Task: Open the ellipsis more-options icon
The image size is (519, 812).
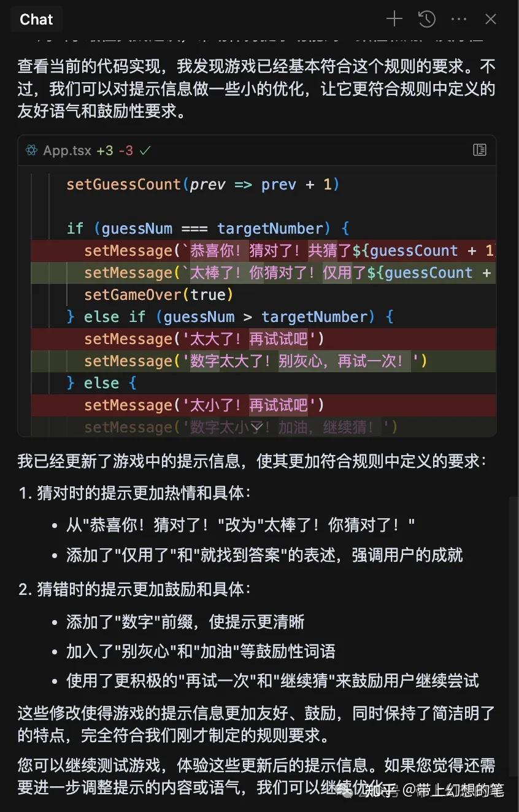Action: click(459, 19)
